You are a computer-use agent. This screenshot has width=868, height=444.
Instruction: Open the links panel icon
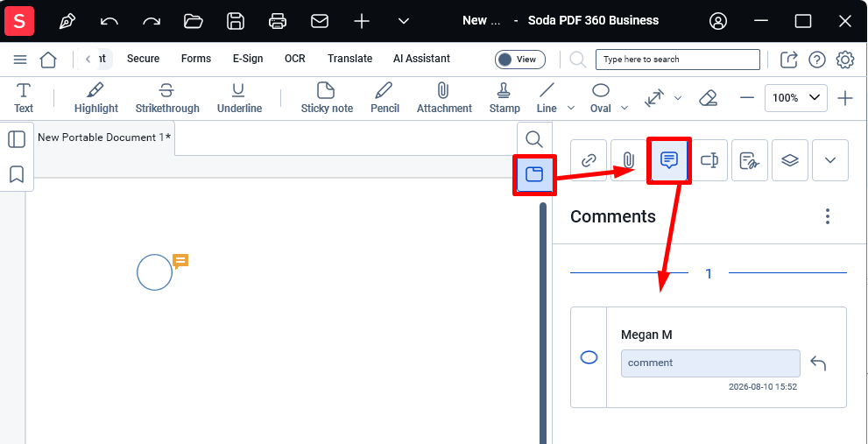pyautogui.click(x=588, y=160)
